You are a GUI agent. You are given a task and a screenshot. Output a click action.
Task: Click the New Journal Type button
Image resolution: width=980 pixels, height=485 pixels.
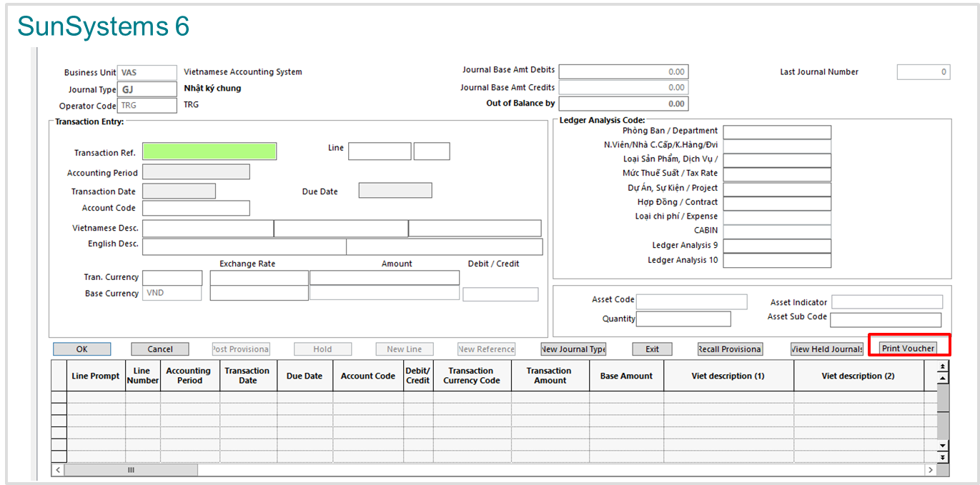click(x=573, y=349)
